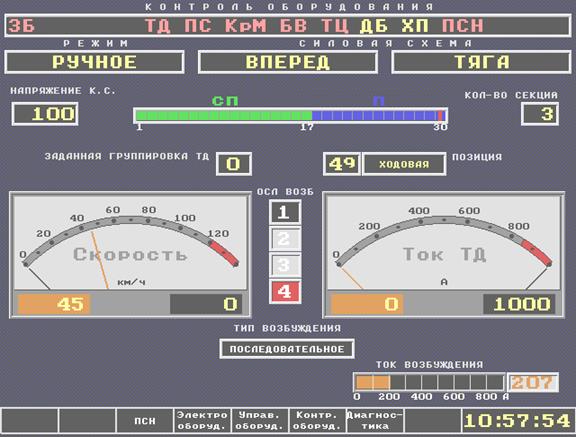Viewport: 576px width, 437px height.
Task: Click the ОСЛ ВОЗБ label
Action: 285,192
